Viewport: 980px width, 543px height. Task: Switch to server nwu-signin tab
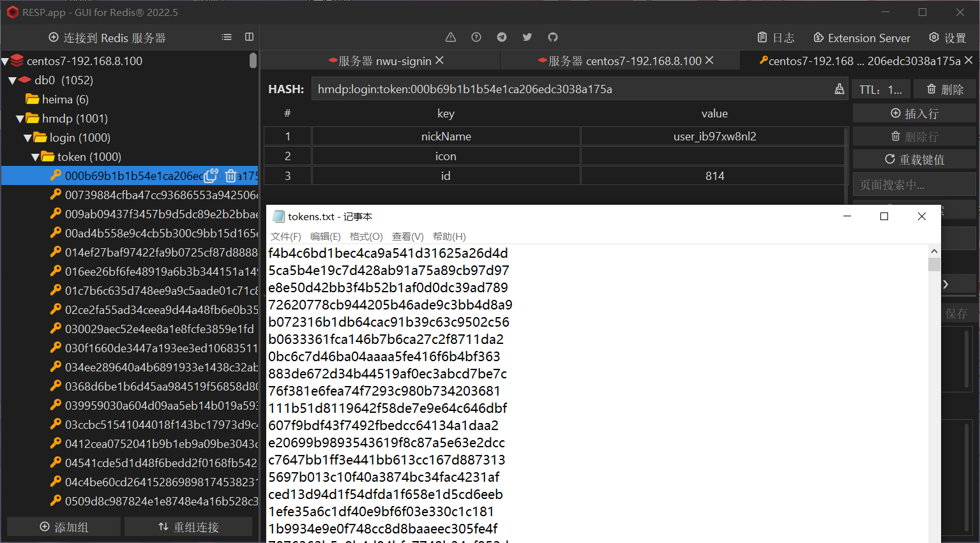tap(380, 61)
